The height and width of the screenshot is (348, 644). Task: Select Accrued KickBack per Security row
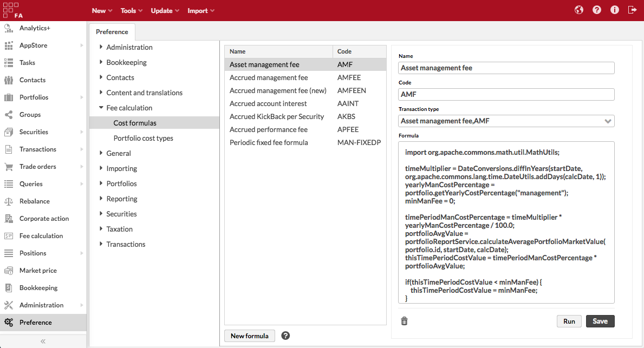tap(305, 116)
